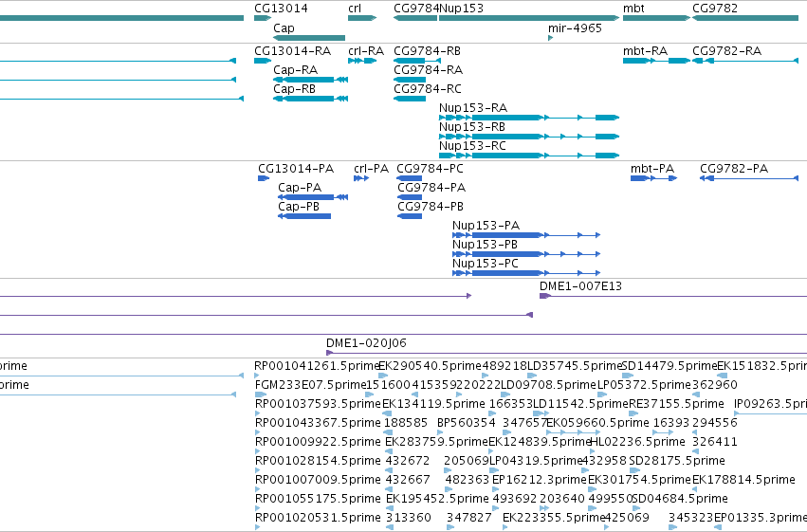
Task: Select the RP001041261.5prime cDNA label
Action: click(x=317, y=366)
